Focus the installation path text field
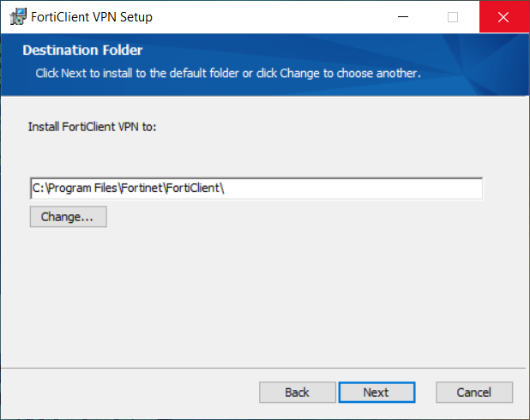The height and width of the screenshot is (420, 530). [x=256, y=189]
